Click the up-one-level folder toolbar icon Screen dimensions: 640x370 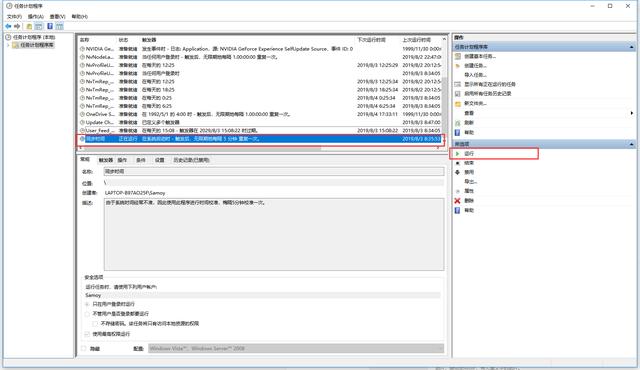click(x=29, y=26)
